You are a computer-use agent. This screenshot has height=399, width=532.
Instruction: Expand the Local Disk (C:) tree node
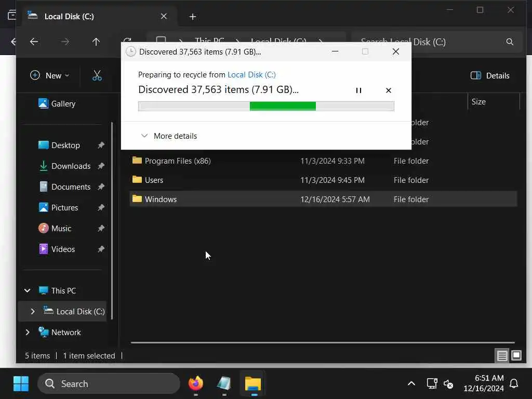pos(33,311)
